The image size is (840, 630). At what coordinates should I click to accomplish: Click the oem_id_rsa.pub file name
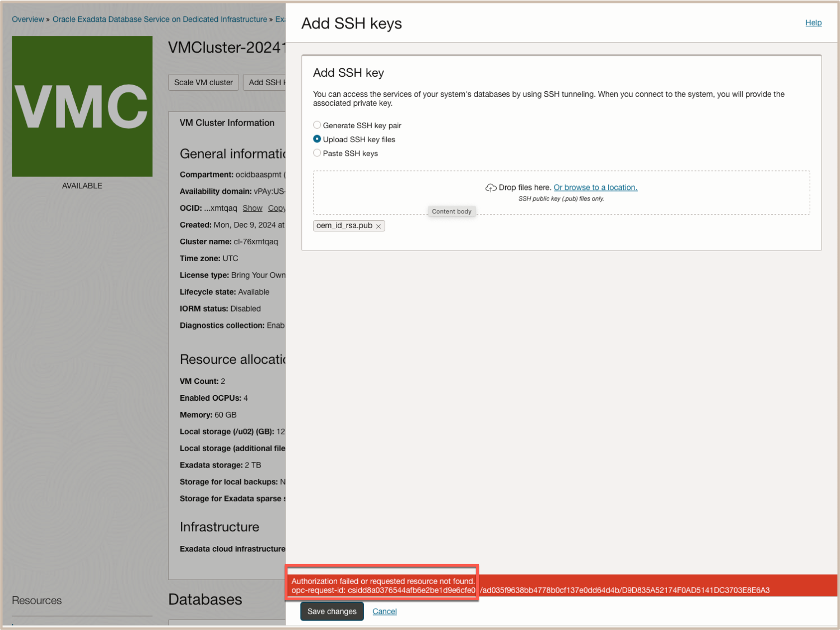point(344,226)
